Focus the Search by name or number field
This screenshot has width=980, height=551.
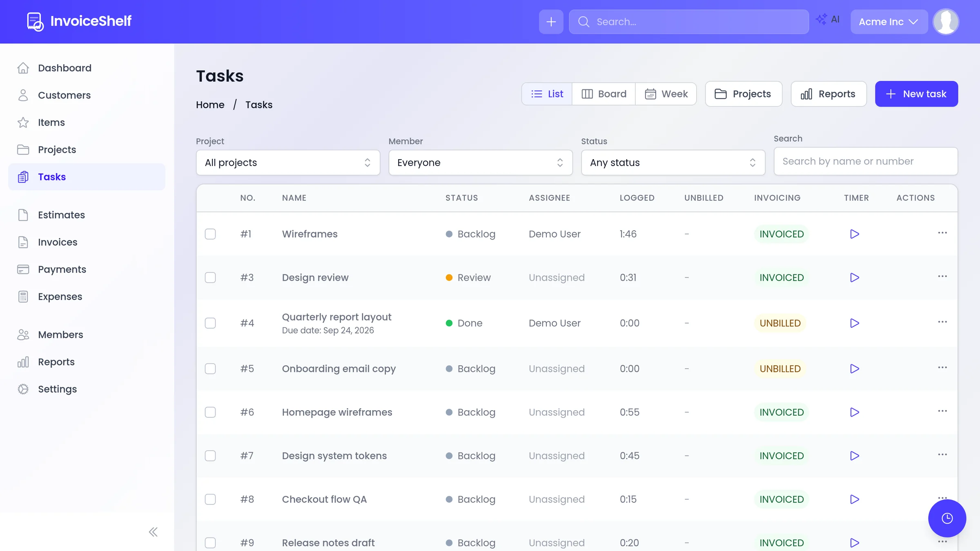pyautogui.click(x=866, y=161)
